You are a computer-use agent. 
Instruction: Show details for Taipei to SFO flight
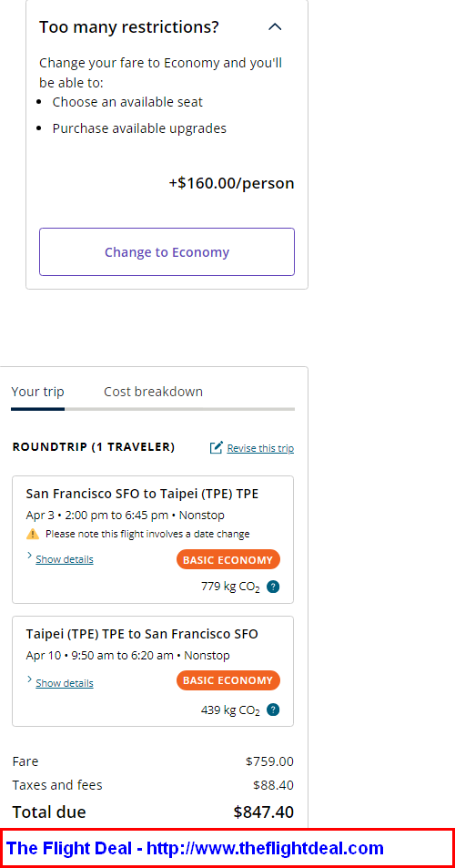pos(64,684)
